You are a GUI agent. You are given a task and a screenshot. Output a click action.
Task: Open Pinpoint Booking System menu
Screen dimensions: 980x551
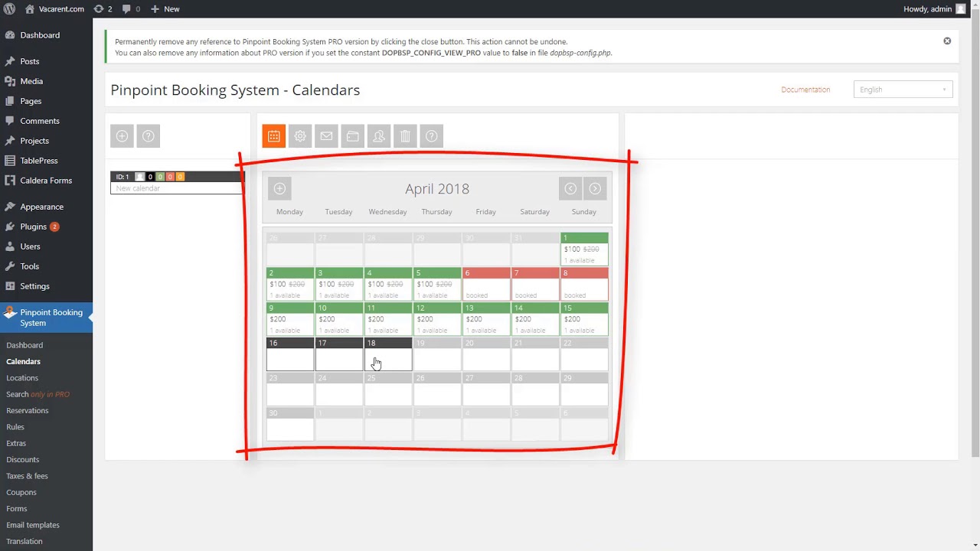coord(46,318)
